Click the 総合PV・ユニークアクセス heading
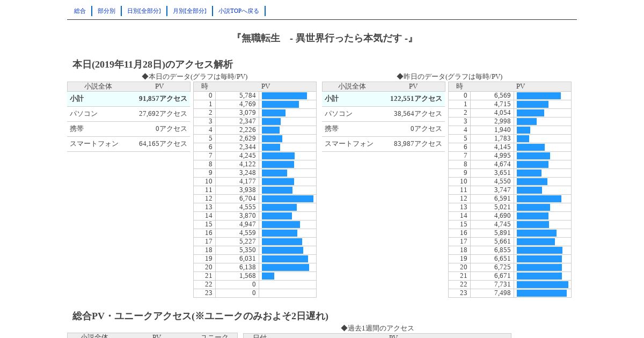This screenshot has width=644, height=338. click(x=200, y=316)
